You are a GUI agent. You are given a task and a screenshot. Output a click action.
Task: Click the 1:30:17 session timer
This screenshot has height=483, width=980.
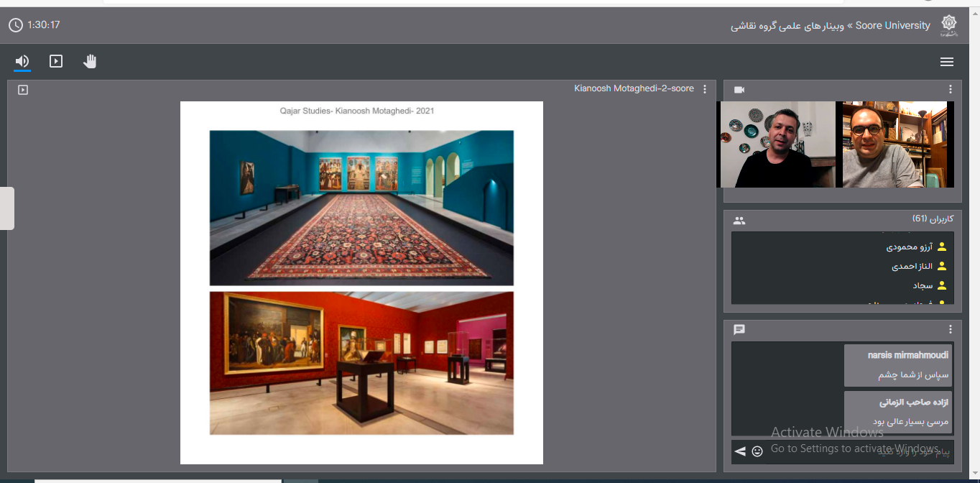click(x=43, y=25)
